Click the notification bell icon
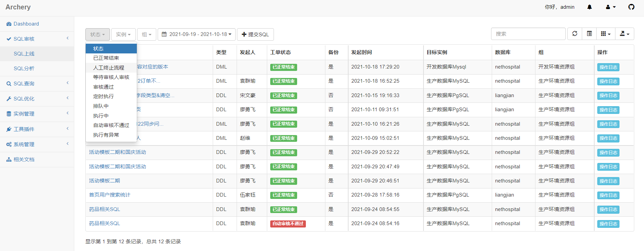644x251 pixels. [589, 7]
